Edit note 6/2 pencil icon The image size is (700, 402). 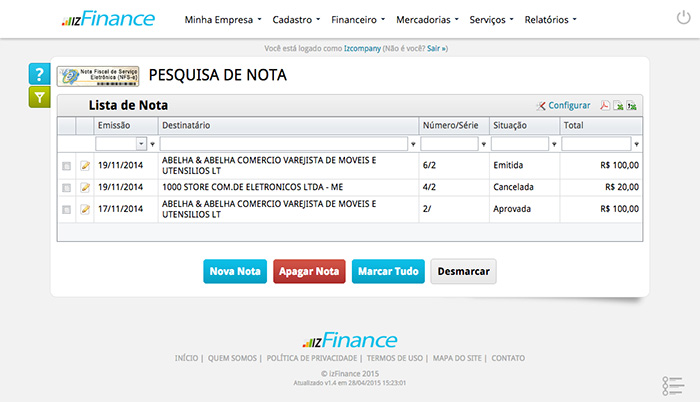(85, 166)
